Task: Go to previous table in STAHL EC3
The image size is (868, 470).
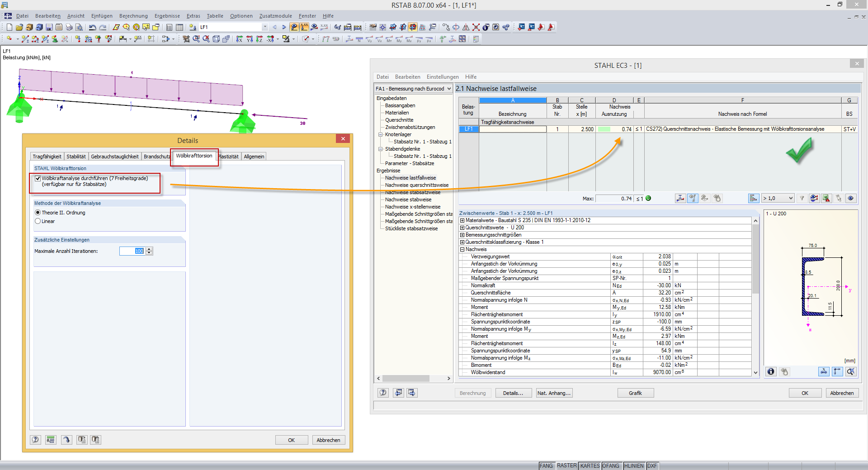Action: (398, 393)
